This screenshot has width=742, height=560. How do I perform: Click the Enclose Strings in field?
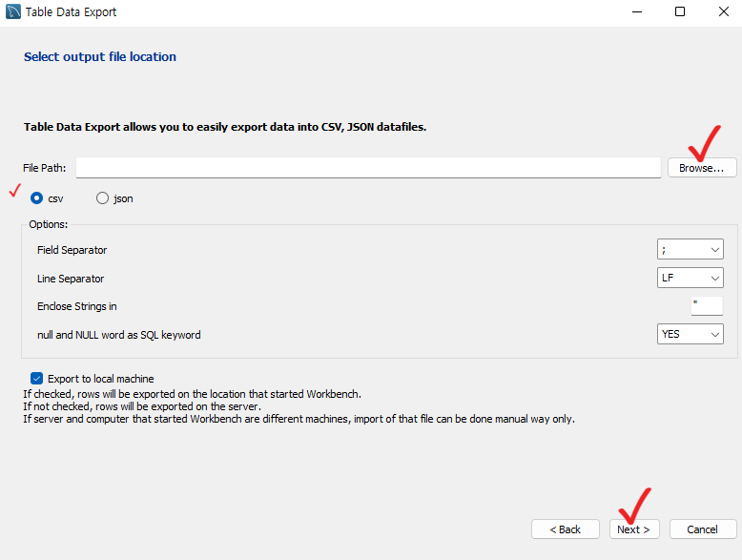[707, 306]
